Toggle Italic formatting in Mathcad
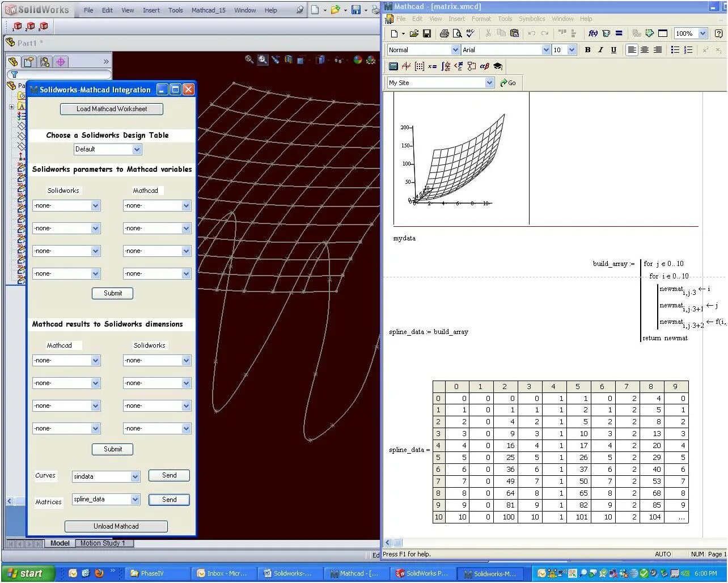The image size is (728, 583). pos(600,50)
